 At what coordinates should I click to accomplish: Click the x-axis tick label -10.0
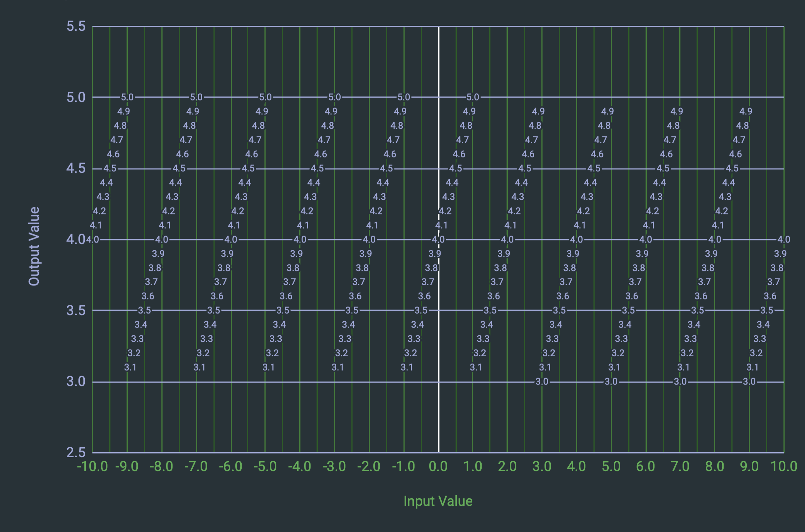click(92, 466)
